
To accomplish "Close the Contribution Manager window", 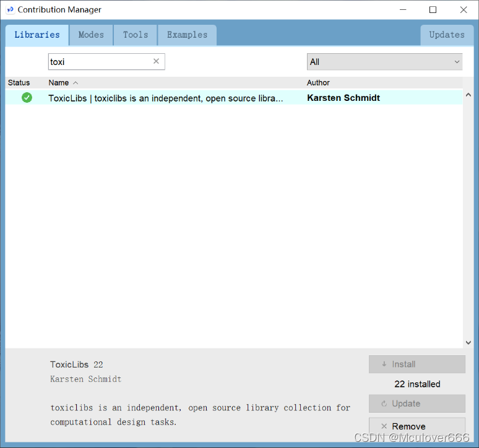I will pyautogui.click(x=464, y=10).
